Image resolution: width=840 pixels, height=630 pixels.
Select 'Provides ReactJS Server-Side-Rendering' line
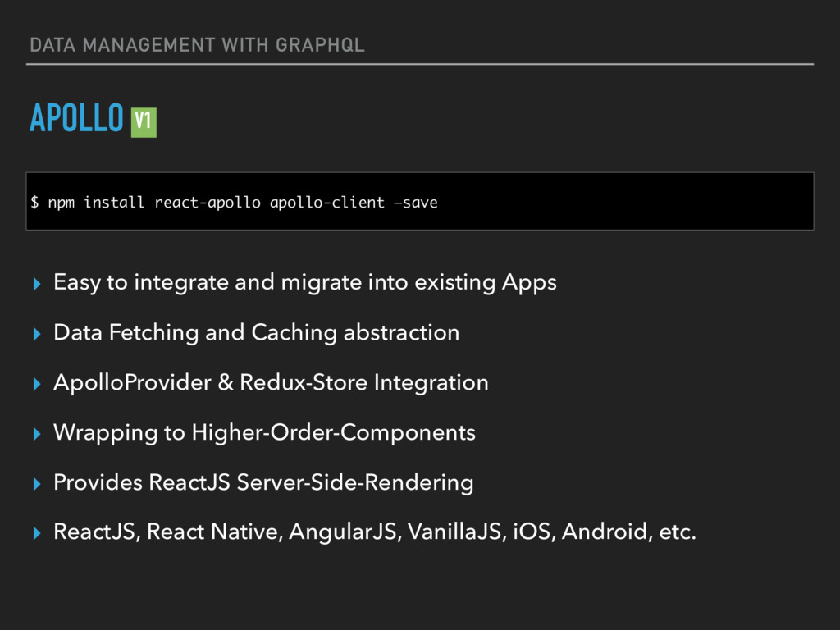[x=263, y=482]
